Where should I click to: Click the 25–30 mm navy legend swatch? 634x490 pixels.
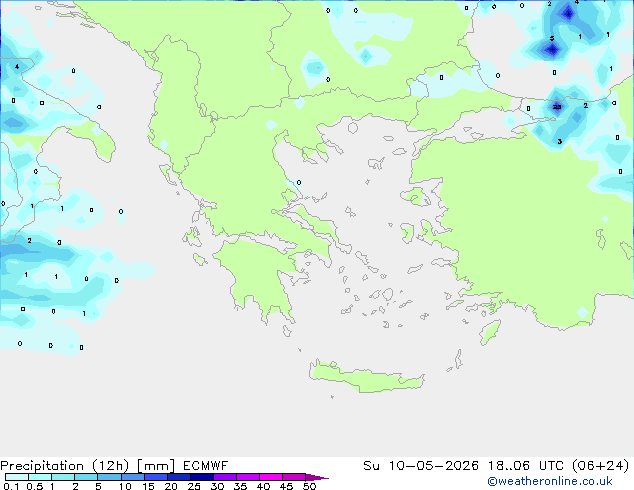(x=201, y=477)
